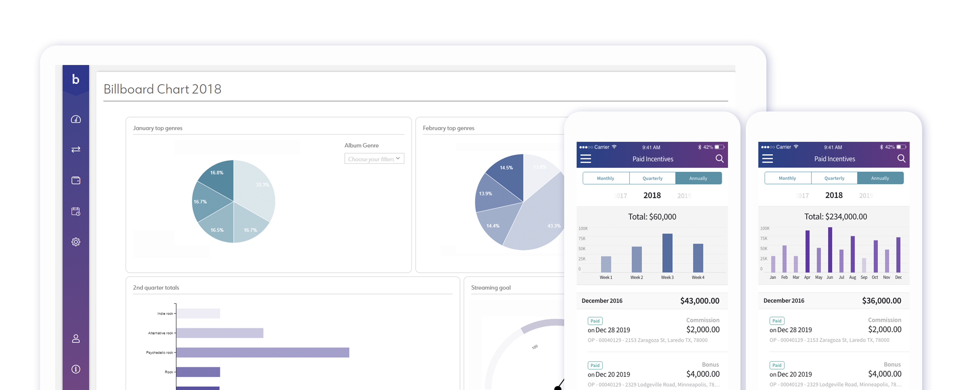The image size is (980, 390).
Task: Select year 2018 on left phone
Action: pyautogui.click(x=652, y=195)
